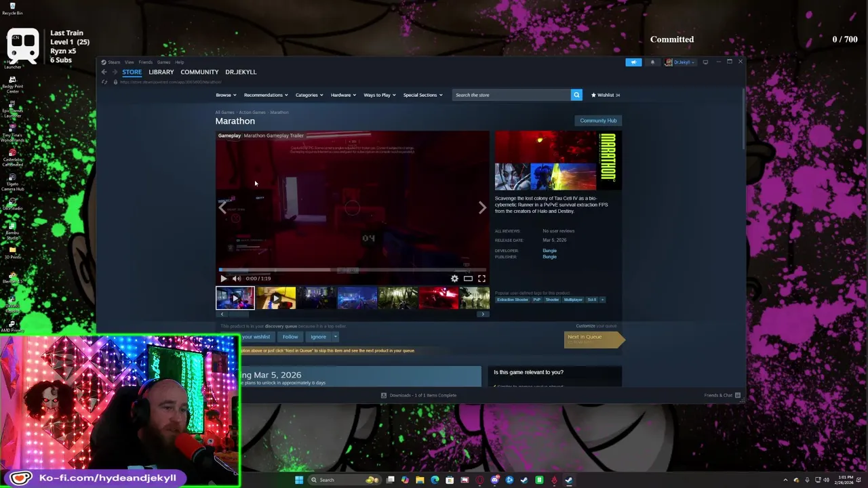Open Discord from the taskbar
Image resolution: width=868 pixels, height=488 pixels.
click(494, 480)
